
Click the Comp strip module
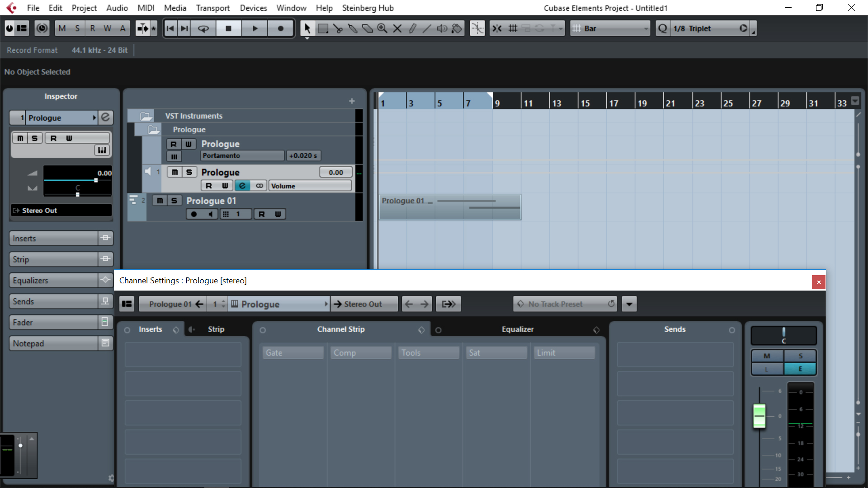pos(361,353)
